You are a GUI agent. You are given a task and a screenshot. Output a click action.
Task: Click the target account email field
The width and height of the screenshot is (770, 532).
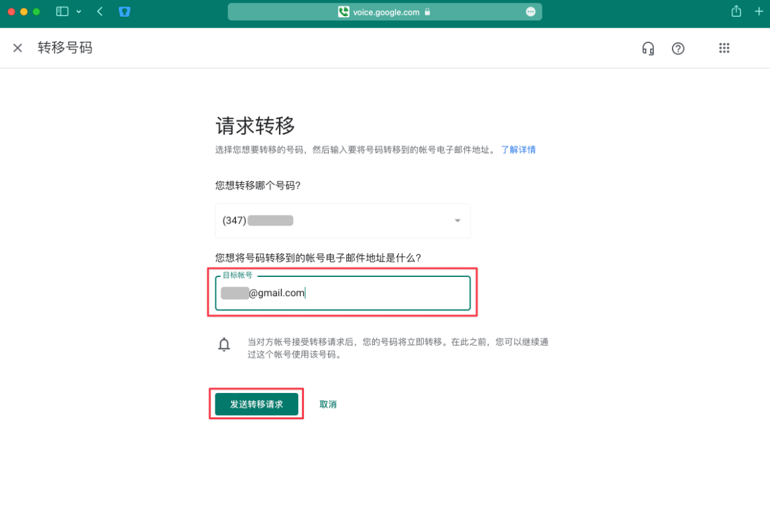click(342, 293)
